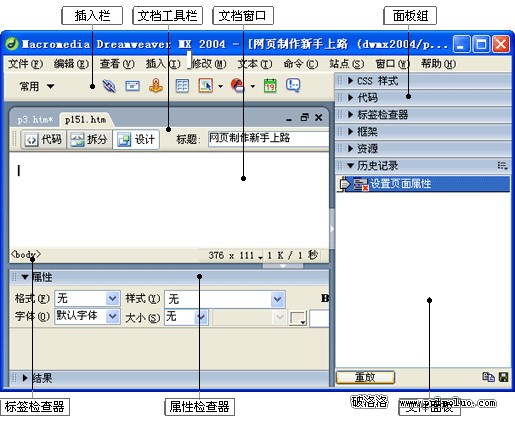Viewport: 515px width, 422px height.
Task: Click the save icon in History panel
Action: point(503,377)
